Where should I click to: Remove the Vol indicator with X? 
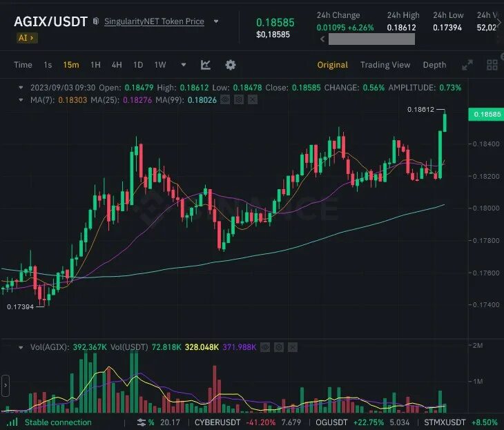[x=293, y=347]
